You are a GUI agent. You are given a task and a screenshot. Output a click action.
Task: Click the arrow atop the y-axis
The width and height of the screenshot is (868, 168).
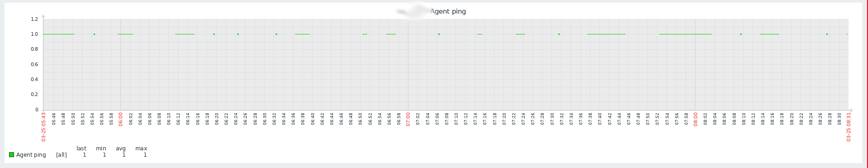(x=43, y=16)
